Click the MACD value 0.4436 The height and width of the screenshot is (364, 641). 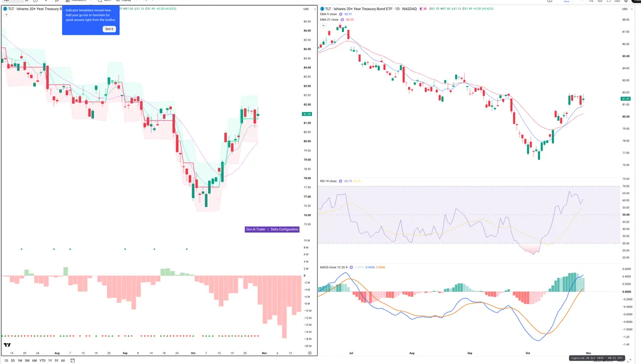(370, 267)
